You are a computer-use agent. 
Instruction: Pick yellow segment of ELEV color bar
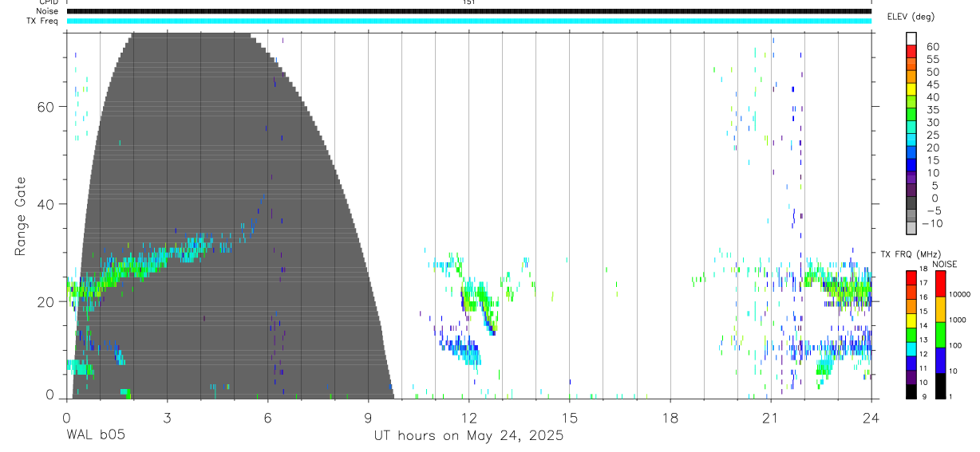911,89
